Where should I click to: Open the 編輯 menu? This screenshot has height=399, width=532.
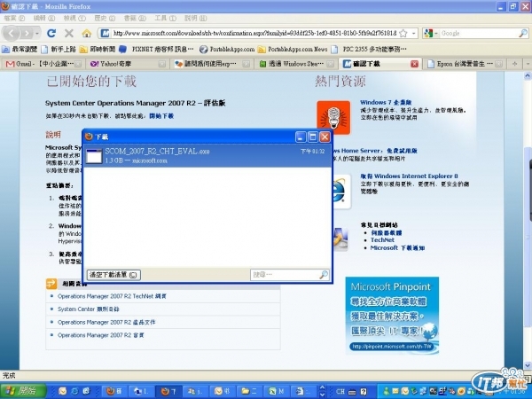44,18
